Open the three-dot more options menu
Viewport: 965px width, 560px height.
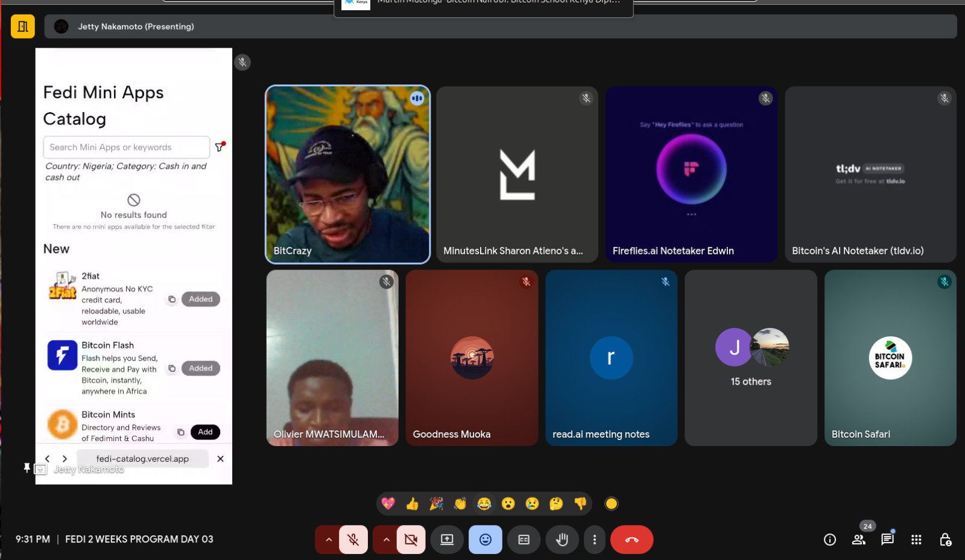pos(595,540)
